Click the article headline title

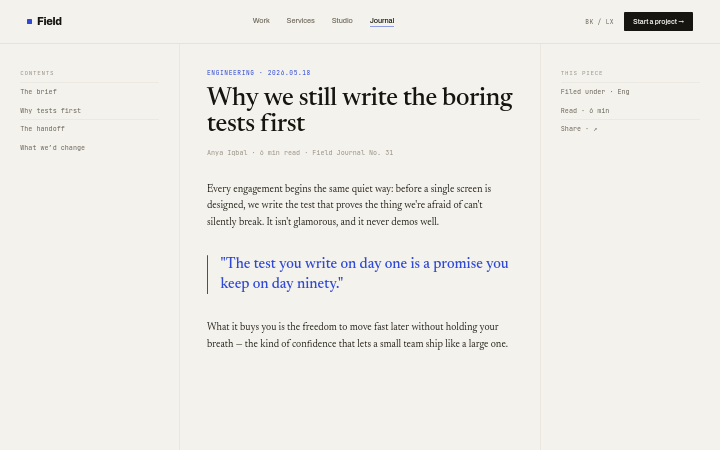[x=360, y=109]
